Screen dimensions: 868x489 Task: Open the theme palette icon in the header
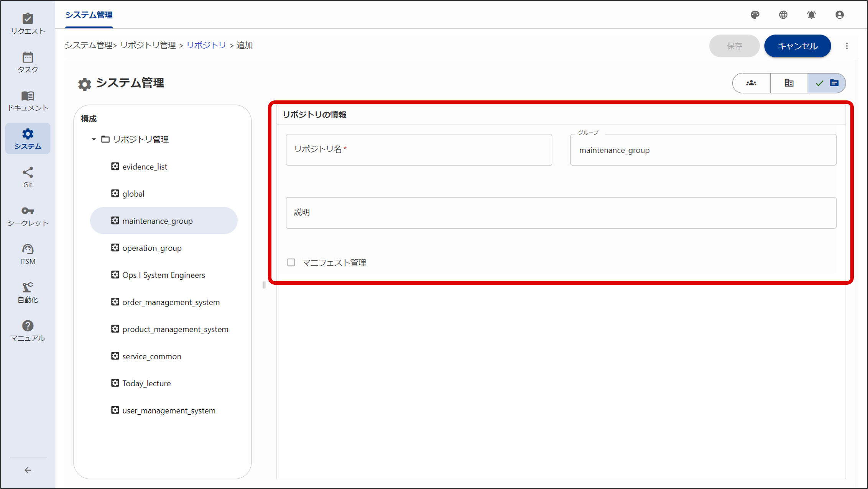pyautogui.click(x=755, y=15)
